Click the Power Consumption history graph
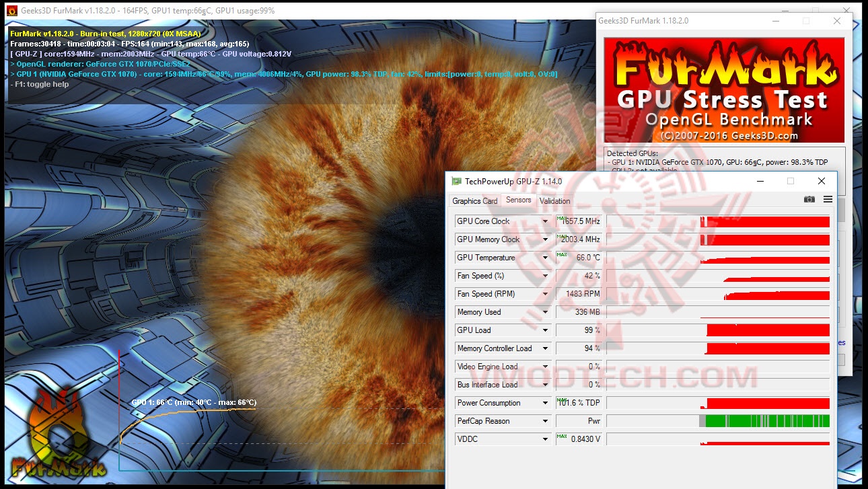The width and height of the screenshot is (868, 489). (718, 403)
